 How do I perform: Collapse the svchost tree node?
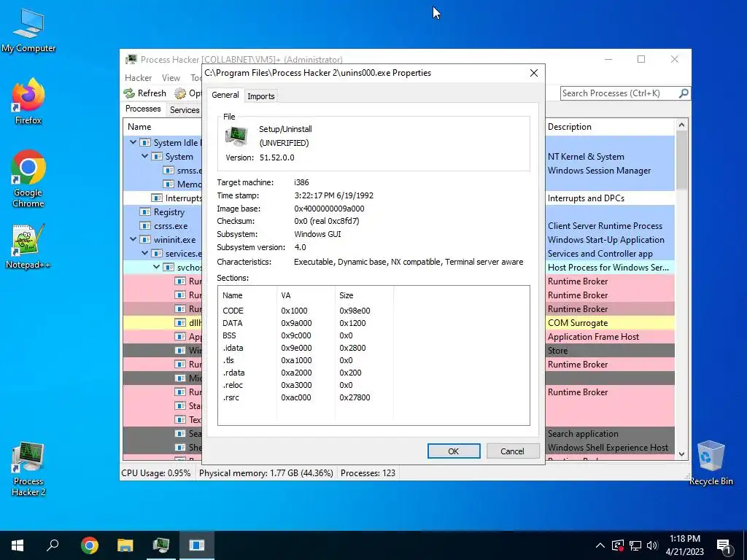[156, 267]
